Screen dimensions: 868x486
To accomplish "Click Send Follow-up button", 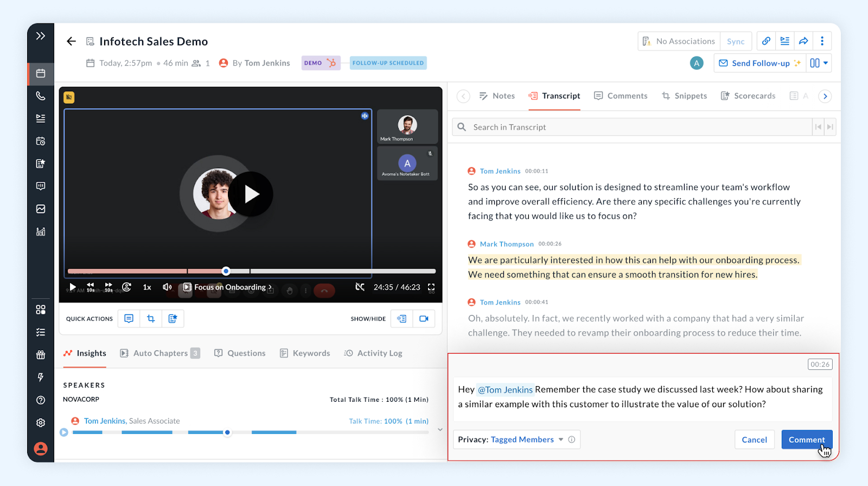I will [760, 63].
